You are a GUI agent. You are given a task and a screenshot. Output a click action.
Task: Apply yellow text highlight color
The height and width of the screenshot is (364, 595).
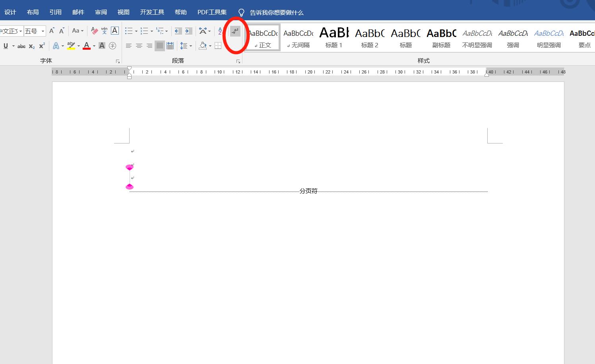coord(71,46)
